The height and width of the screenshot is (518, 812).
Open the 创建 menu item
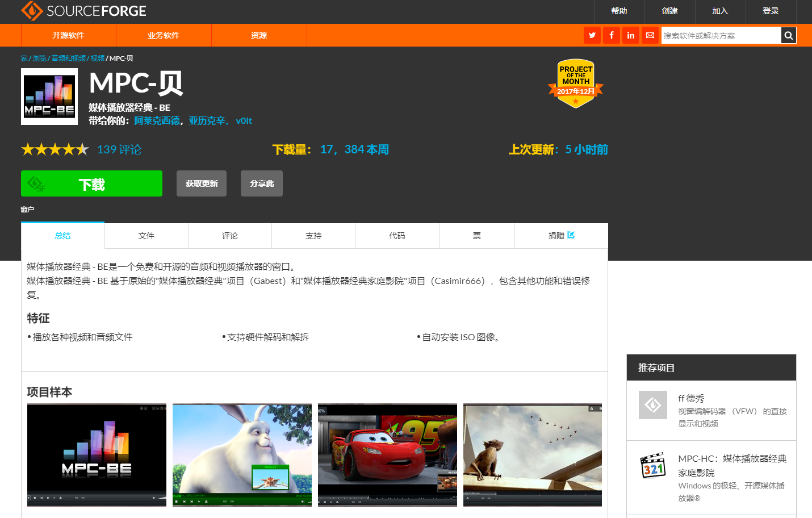point(669,11)
